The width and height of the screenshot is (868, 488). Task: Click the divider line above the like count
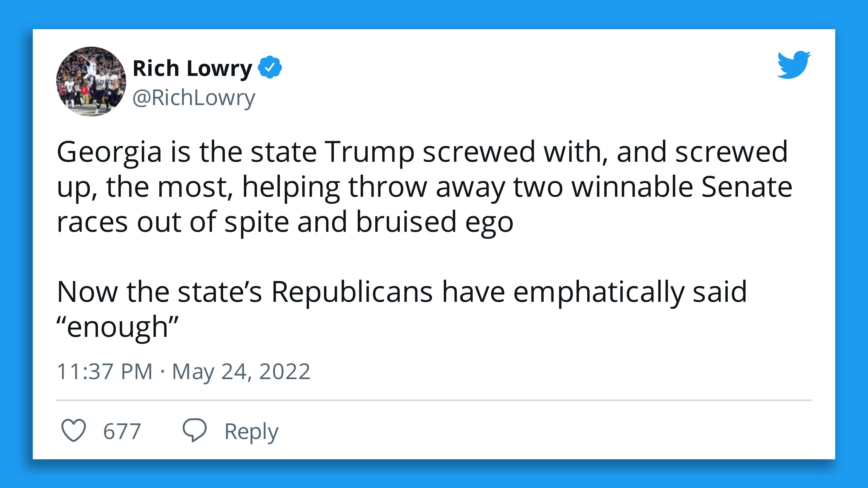[x=434, y=400]
